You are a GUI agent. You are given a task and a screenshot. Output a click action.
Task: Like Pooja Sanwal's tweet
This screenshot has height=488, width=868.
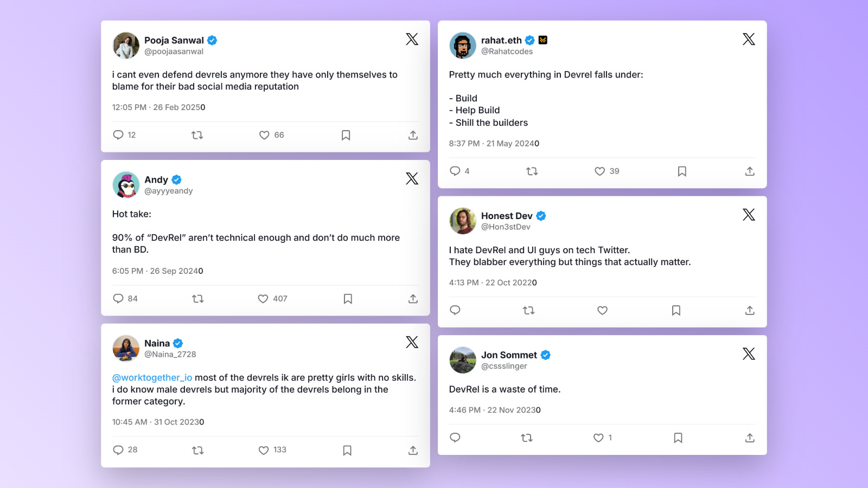click(264, 135)
